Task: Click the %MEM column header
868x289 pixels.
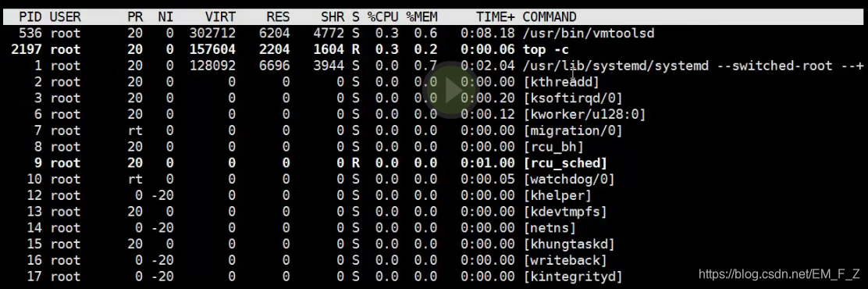Action: [x=422, y=17]
